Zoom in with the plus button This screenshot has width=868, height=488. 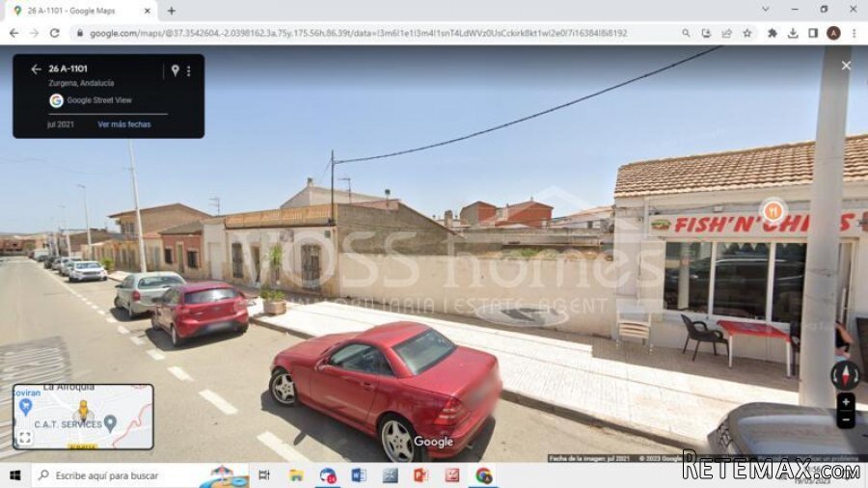[x=845, y=402]
